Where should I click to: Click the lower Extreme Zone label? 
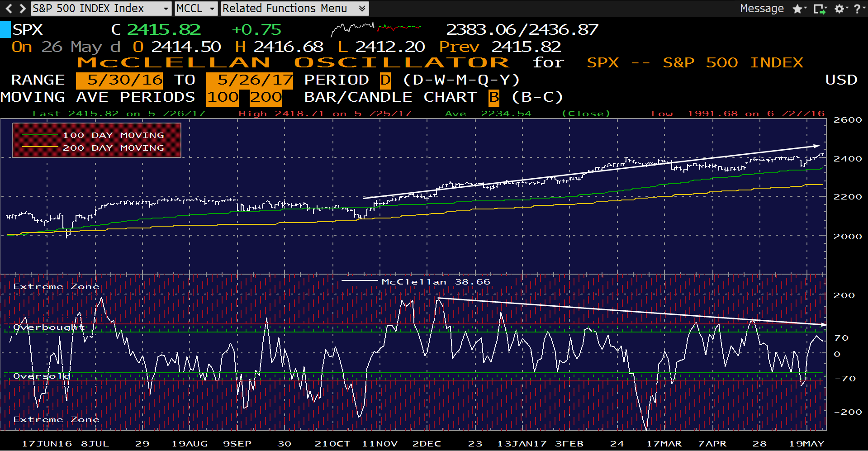click(56, 419)
